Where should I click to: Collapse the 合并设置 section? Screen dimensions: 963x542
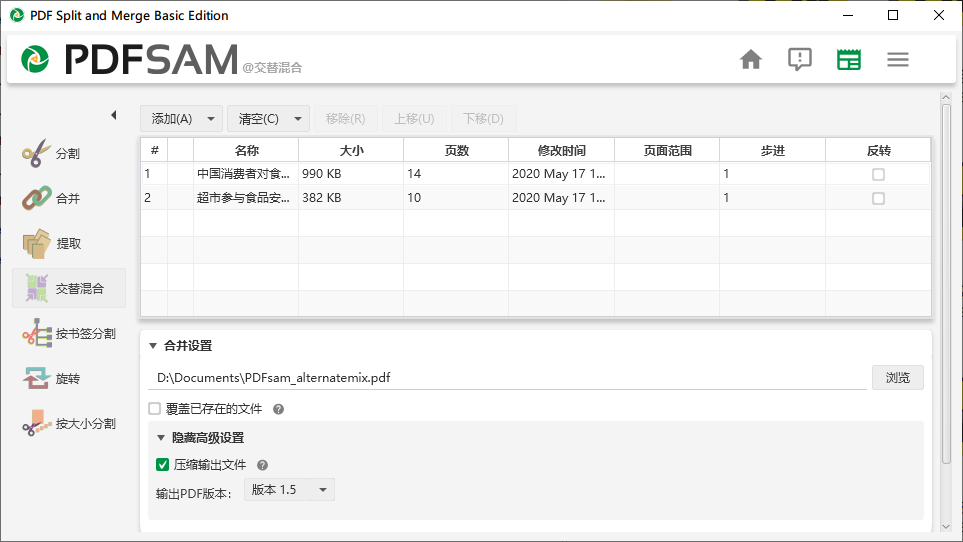[153, 346]
